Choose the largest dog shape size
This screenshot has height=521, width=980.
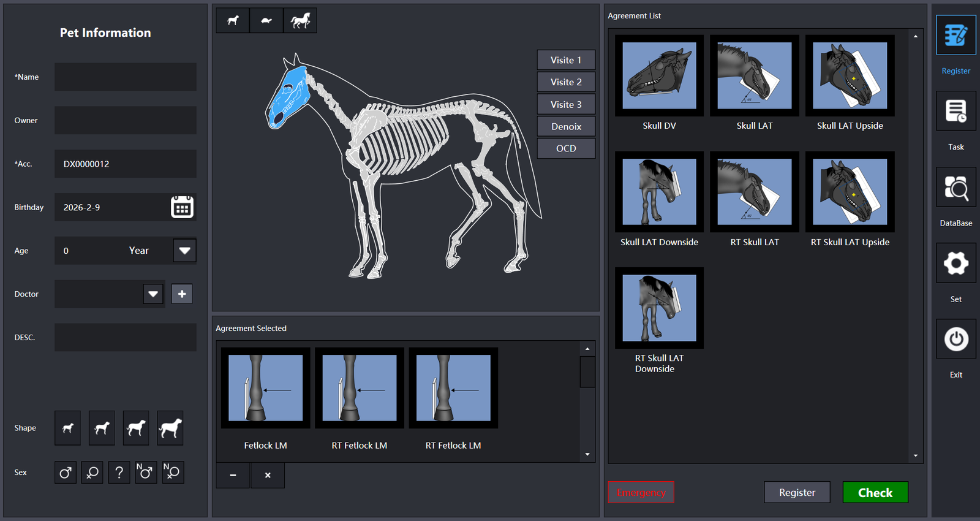(170, 428)
